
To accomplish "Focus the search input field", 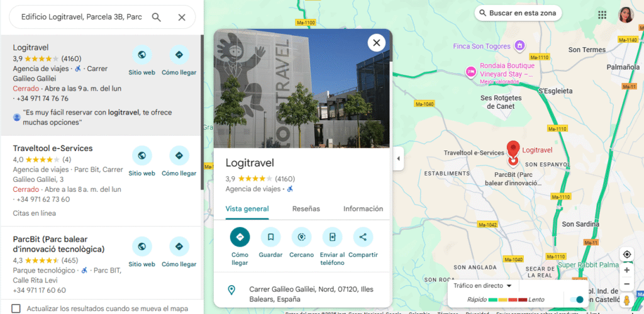I will pyautogui.click(x=82, y=17).
